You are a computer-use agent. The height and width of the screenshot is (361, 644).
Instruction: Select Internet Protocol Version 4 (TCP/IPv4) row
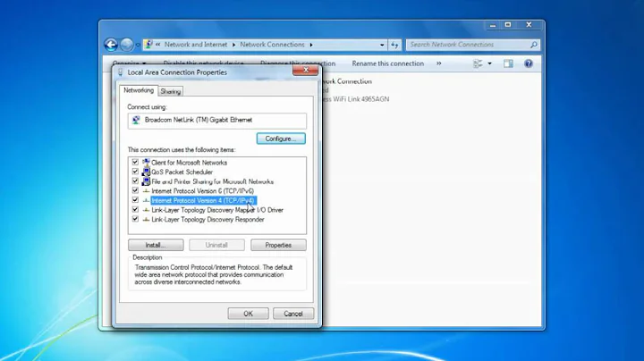203,200
